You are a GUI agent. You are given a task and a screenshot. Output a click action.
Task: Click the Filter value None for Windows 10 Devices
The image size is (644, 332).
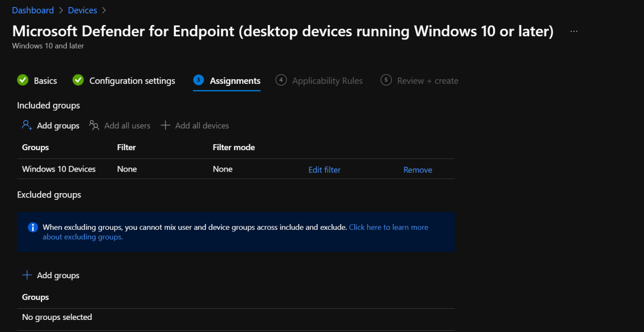pyautogui.click(x=127, y=169)
